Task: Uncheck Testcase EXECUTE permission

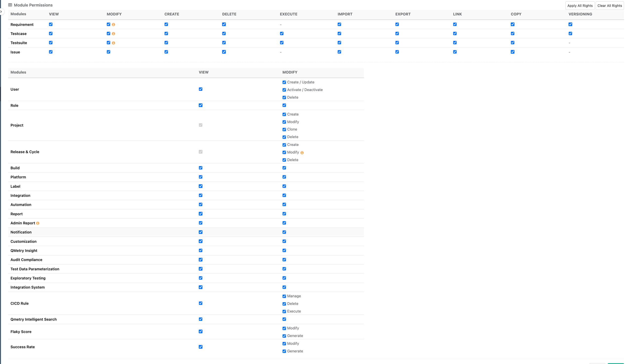Action: [282, 34]
